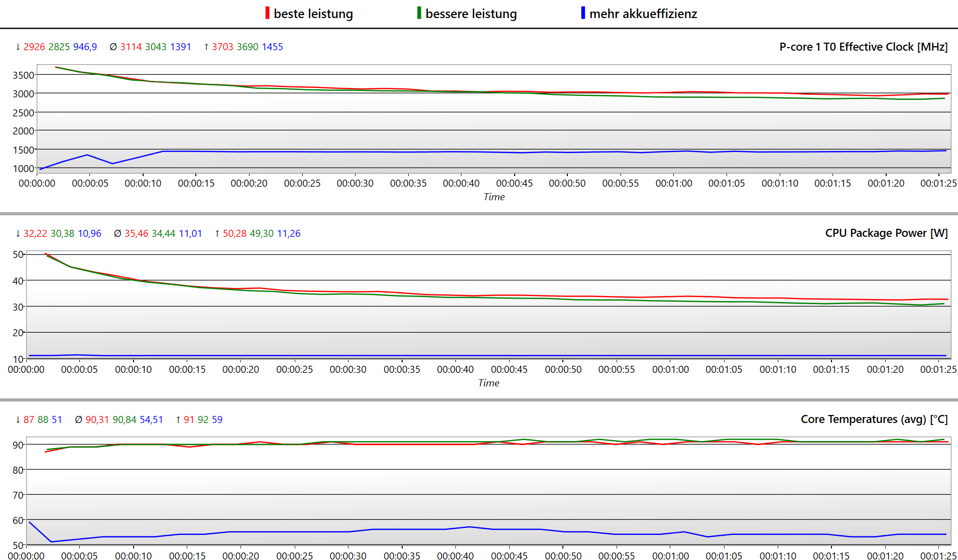This screenshot has width=958, height=560.
Task: Click the 00:01:15 time tick under the power chart
Action: click(831, 369)
